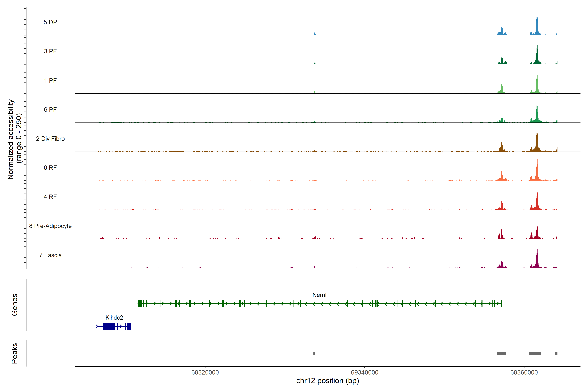Click the Peaks panel label
Image resolution: width=588 pixels, height=392 pixels.
[15, 353]
